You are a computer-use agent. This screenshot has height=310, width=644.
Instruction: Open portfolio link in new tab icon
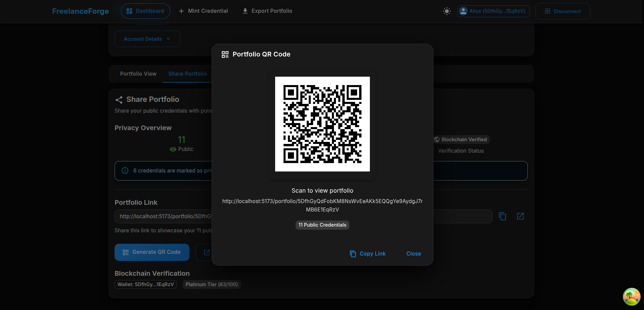pyautogui.click(x=520, y=216)
